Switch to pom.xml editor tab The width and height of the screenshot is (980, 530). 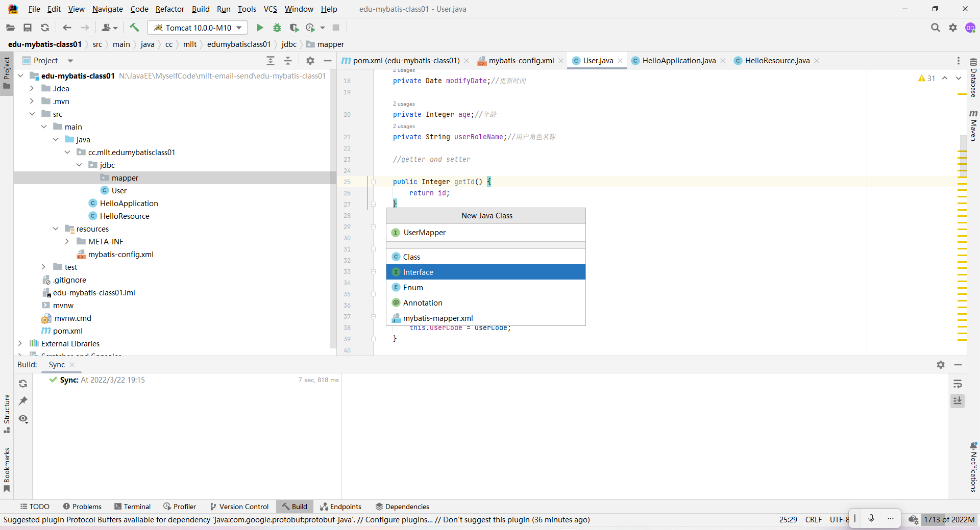pos(406,61)
